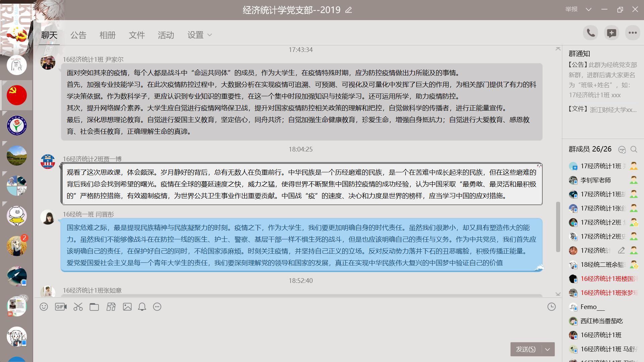Viewport: 644px width, 362px height.
Task: Open the more options ellipsis at top right
Action: coord(633,33)
